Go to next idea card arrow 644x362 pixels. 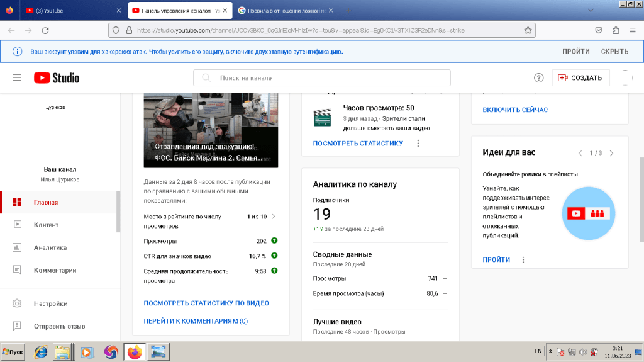point(611,153)
